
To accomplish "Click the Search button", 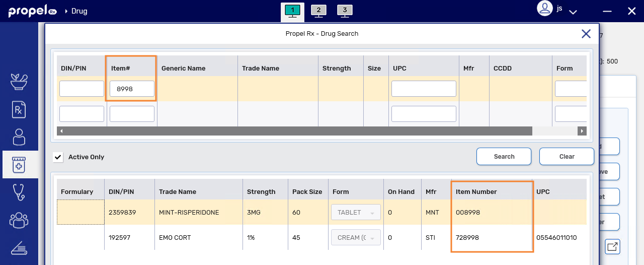I will click(504, 157).
